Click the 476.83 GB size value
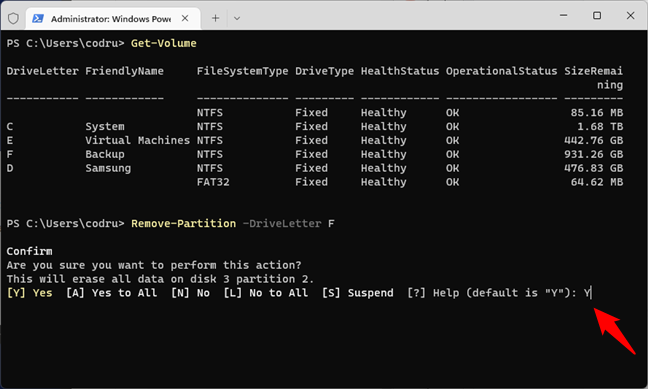 (x=593, y=168)
